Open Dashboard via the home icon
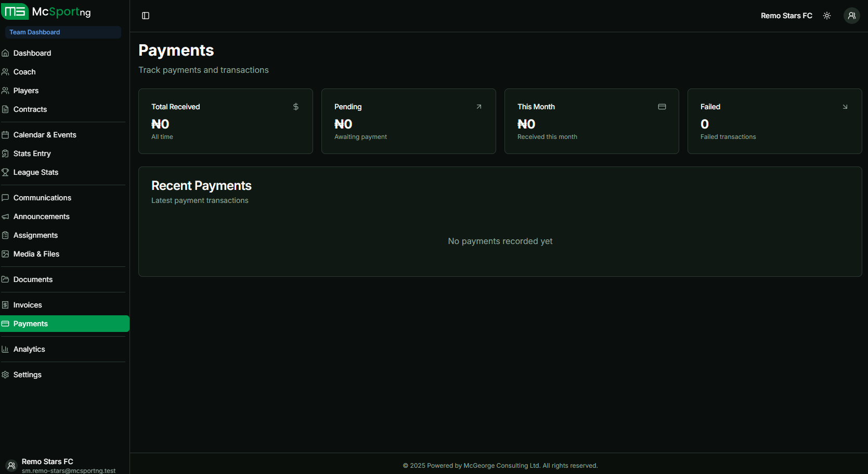 pyautogui.click(x=5, y=53)
